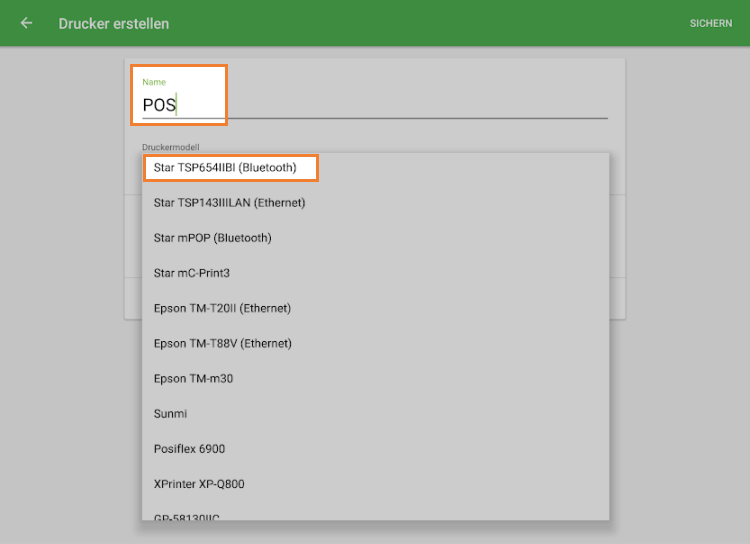Choose Posiflex 6900 from dropdown list
Image resolution: width=750 pixels, height=544 pixels.
click(x=189, y=449)
